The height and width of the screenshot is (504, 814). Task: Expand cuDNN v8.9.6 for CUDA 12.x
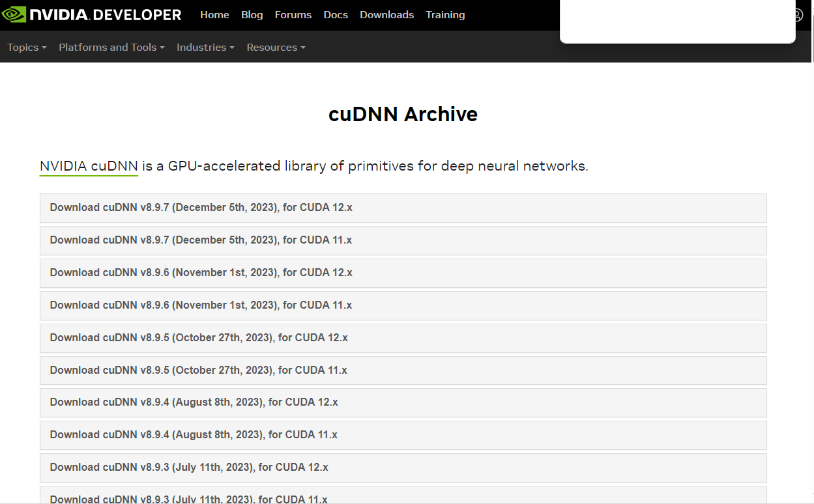[201, 272]
